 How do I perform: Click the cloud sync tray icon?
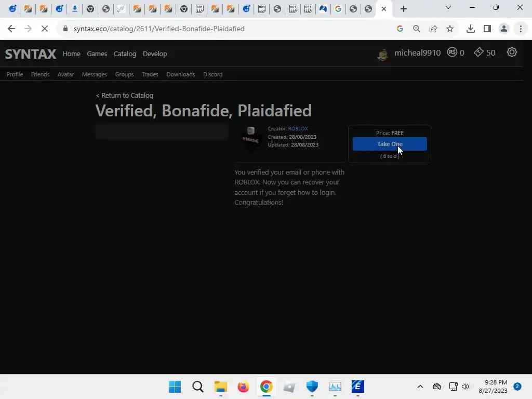436,387
